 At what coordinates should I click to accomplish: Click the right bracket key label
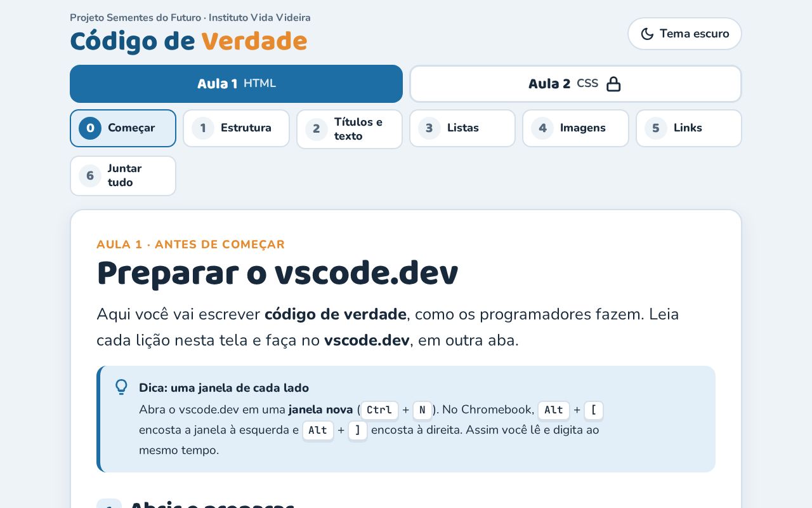pyautogui.click(x=358, y=431)
